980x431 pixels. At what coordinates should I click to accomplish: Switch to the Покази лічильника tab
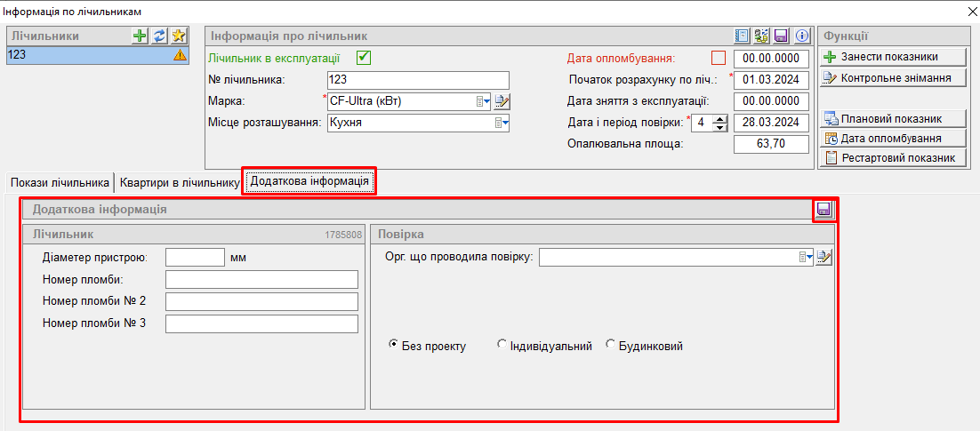coord(60,182)
